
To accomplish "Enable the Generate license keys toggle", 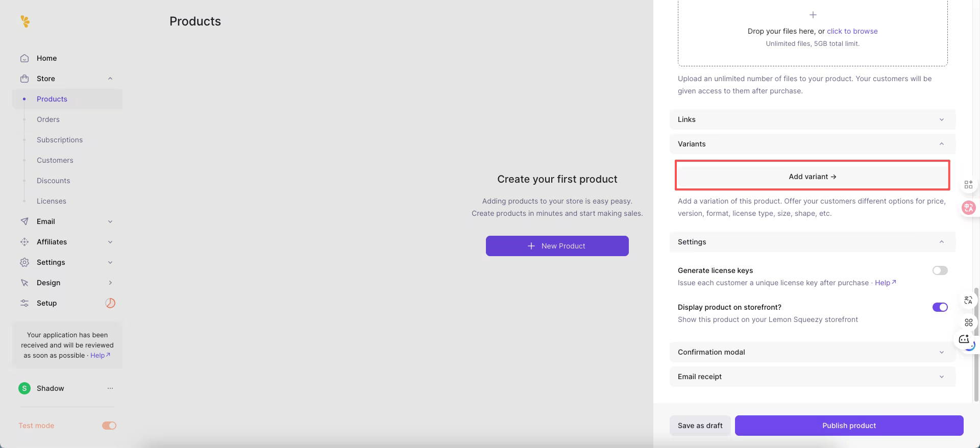I will point(940,270).
